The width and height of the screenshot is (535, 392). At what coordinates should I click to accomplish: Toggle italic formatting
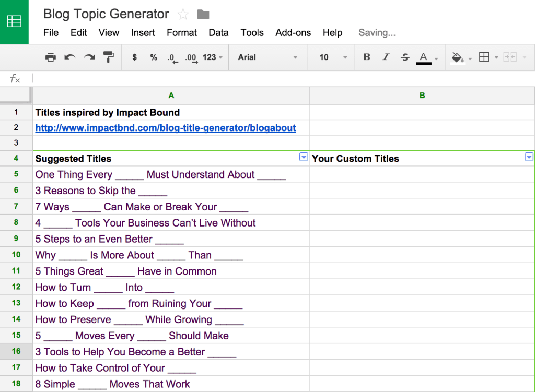click(386, 57)
